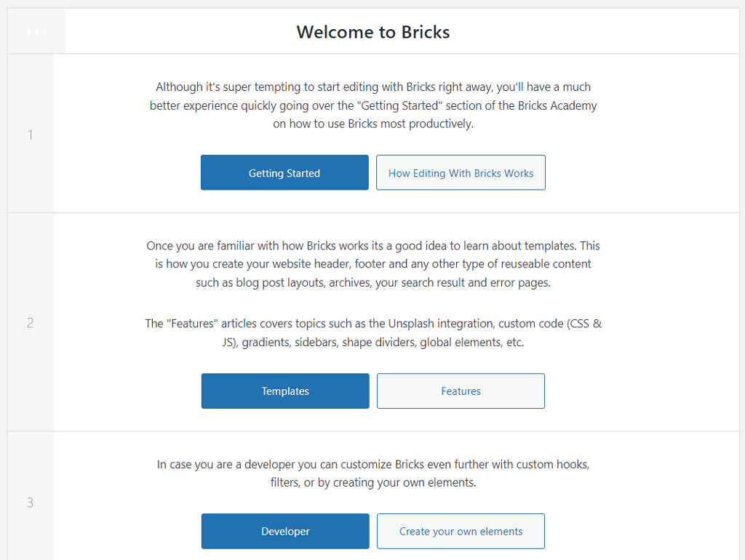This screenshot has height=560, width=745.
Task: Select step number 2 in sidebar
Action: tap(31, 322)
